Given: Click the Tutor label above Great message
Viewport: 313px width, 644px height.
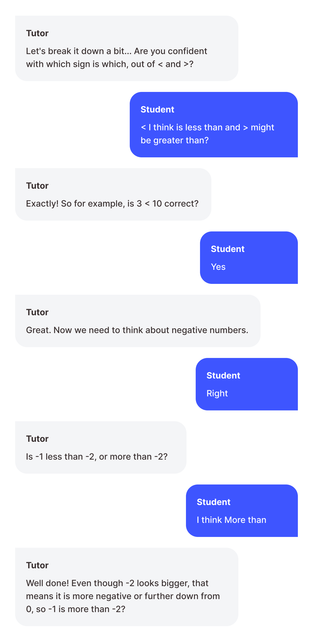Looking at the screenshot, I should point(37,312).
